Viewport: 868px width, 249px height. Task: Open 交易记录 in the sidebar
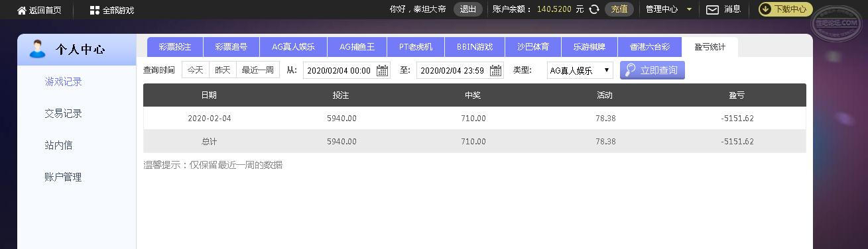[x=63, y=113]
